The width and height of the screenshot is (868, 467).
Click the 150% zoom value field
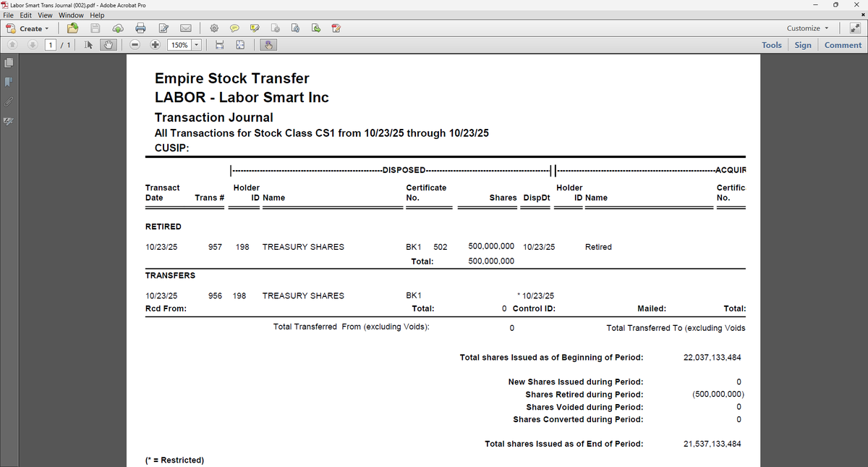tap(179, 45)
